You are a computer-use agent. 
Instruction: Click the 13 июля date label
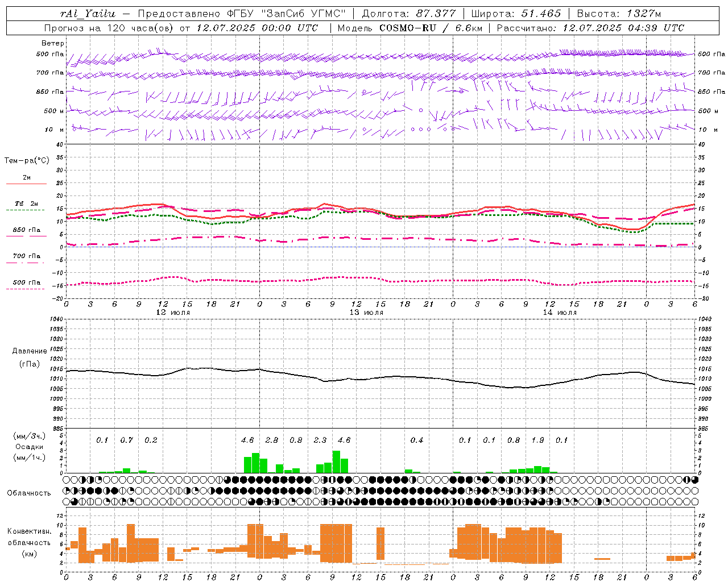(x=366, y=313)
